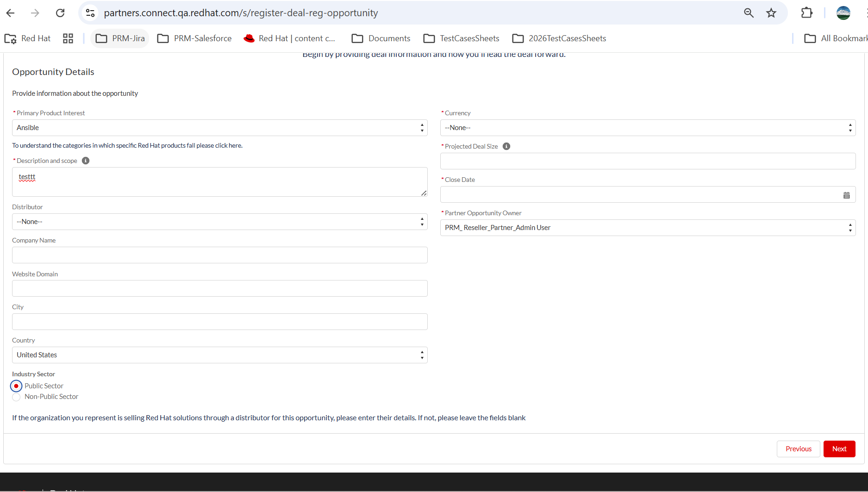Focus the Description and scope text area
The image size is (868, 492).
point(219,182)
